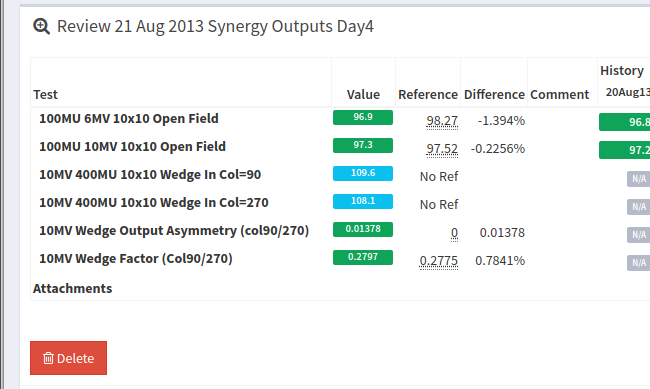Click the Review 21 Aug 2013 heading
The image size is (650, 389).
coord(215,27)
